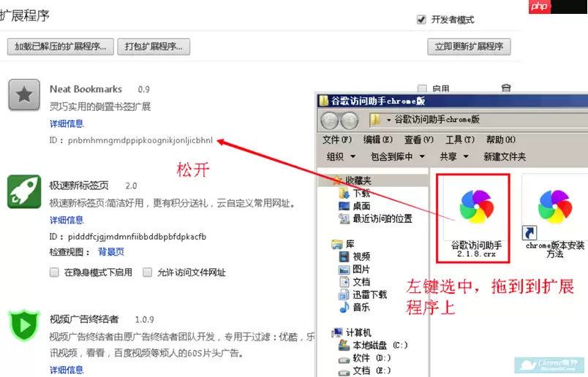
Task: Check 在隐身模式下启用 for 极速新标签页
Action: (54, 272)
